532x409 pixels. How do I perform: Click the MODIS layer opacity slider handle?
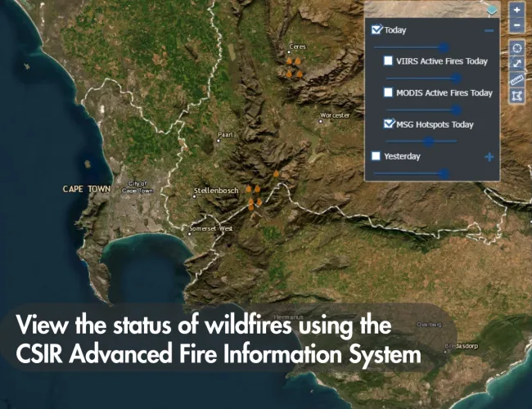(x=457, y=110)
